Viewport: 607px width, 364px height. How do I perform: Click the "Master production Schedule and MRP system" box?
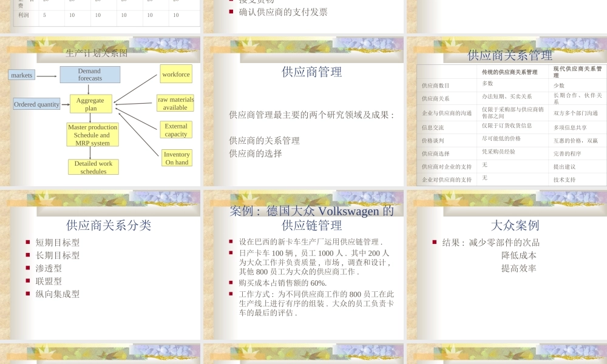(93, 134)
